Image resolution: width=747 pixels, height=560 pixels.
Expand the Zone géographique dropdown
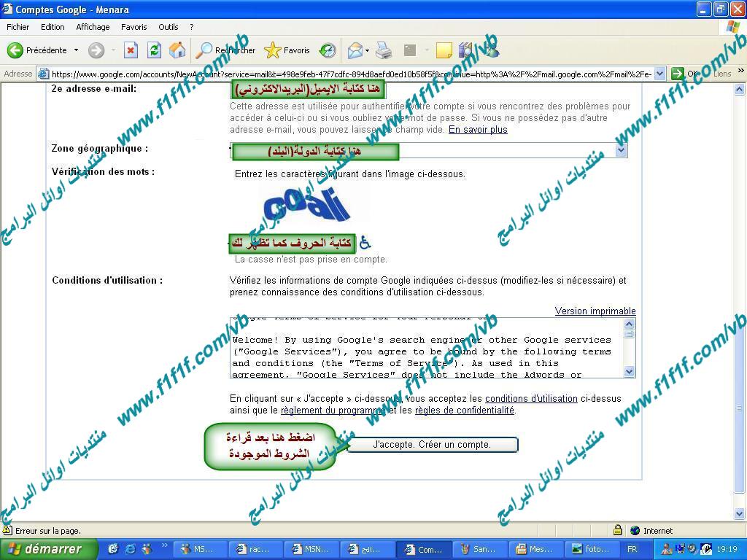(621, 150)
